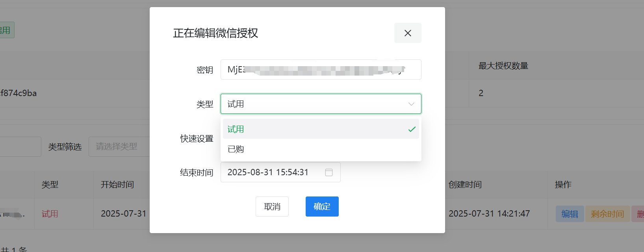Click the red 试用 label in the table row
This screenshot has height=252, width=644.
click(x=49, y=213)
